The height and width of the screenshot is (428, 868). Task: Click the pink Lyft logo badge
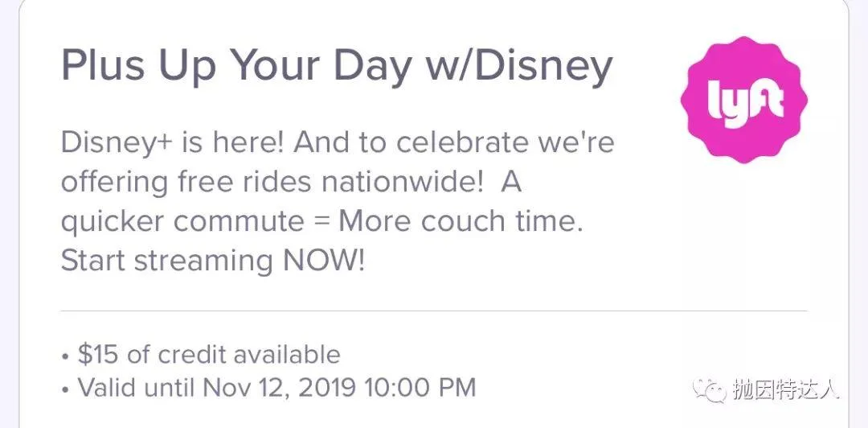pyautogui.click(x=744, y=101)
